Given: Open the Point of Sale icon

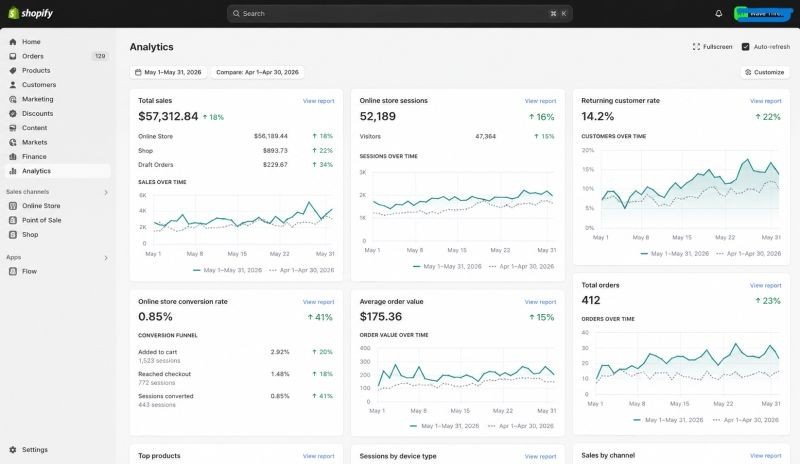Looking at the screenshot, I should pos(13,220).
